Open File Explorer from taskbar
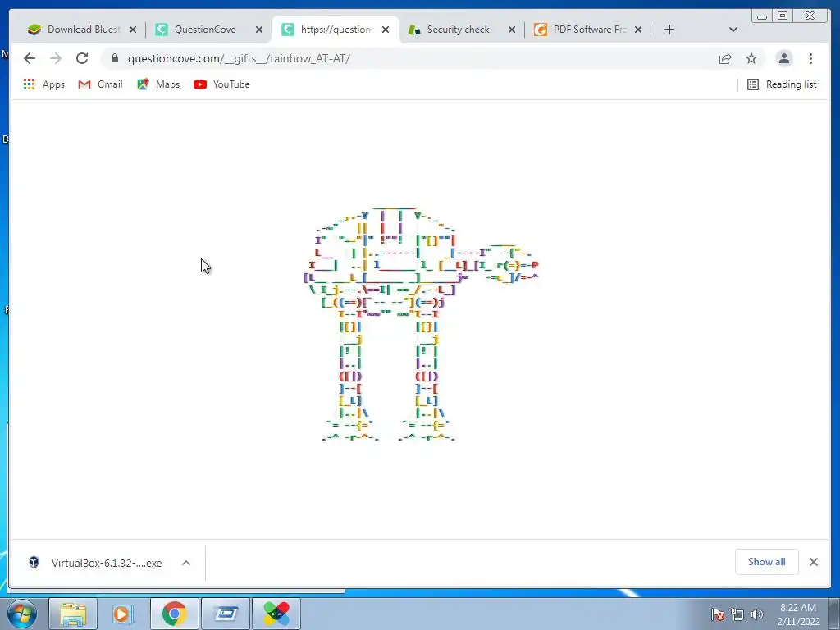Image resolution: width=840 pixels, height=630 pixels. pyautogui.click(x=73, y=614)
